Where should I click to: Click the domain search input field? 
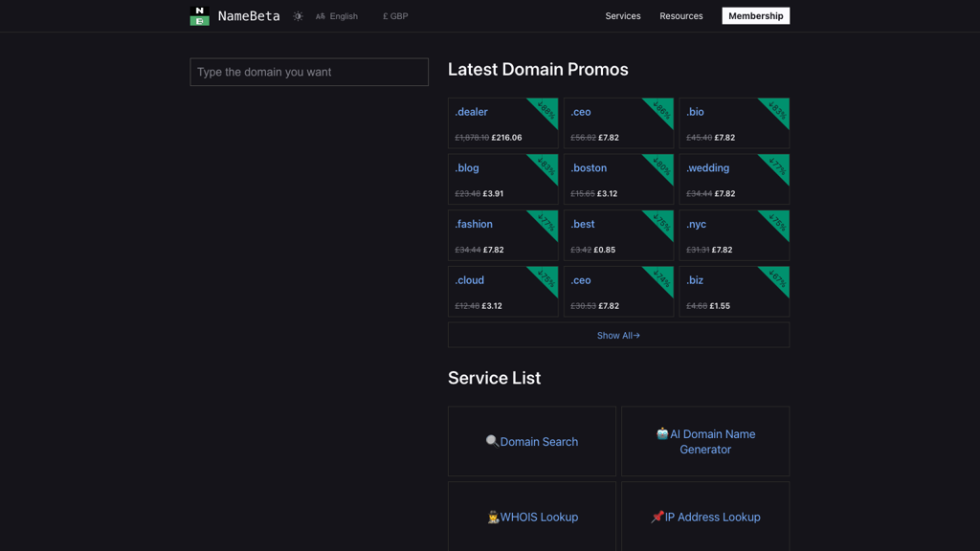[x=308, y=72]
